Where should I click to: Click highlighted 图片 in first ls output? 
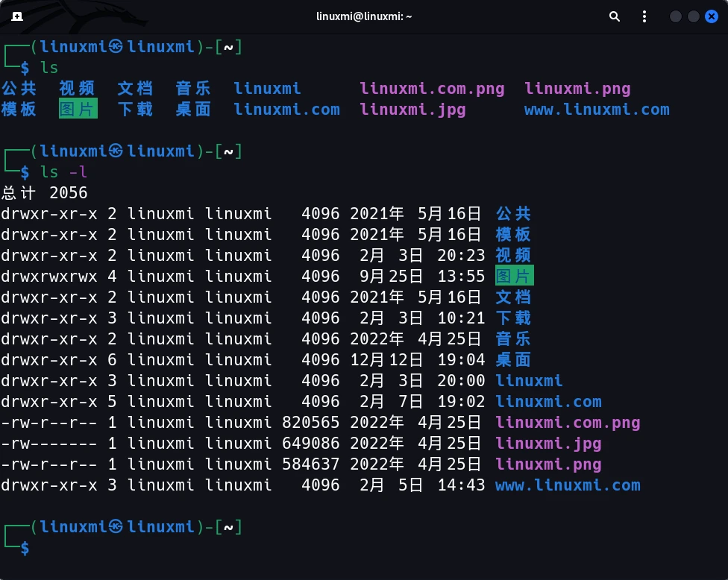click(x=78, y=108)
